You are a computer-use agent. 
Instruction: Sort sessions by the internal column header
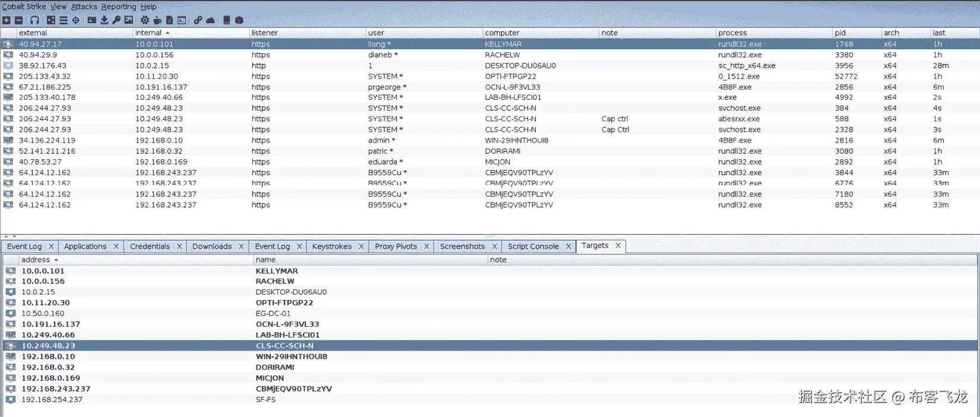(191, 33)
